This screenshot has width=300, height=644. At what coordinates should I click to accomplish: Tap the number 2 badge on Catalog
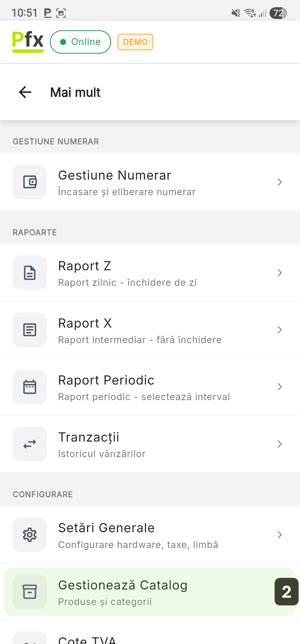pos(286,592)
